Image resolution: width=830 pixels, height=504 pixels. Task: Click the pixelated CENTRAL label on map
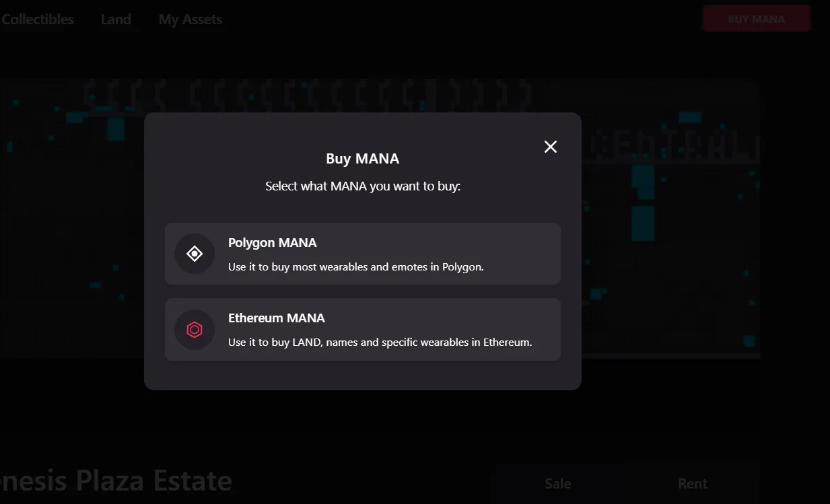point(672,145)
